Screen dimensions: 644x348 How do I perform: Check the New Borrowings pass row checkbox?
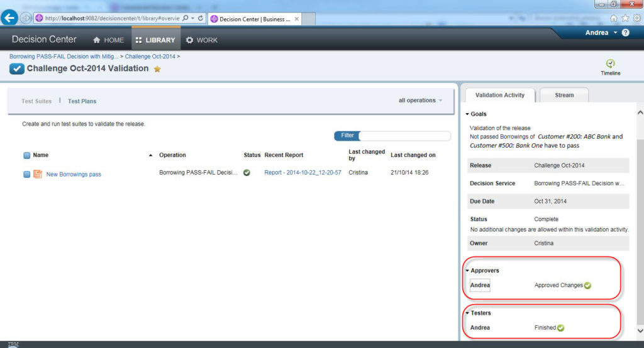(26, 174)
